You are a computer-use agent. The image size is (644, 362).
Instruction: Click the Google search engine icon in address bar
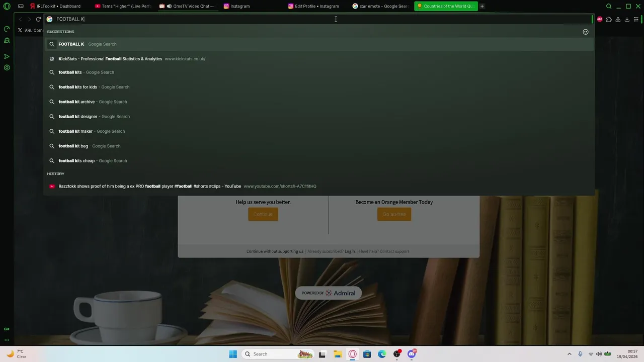click(x=49, y=19)
